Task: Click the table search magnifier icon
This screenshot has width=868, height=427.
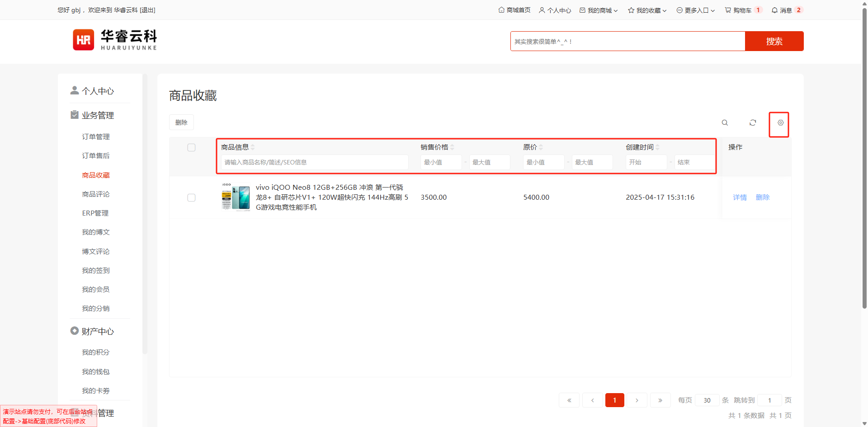Action: pyautogui.click(x=725, y=123)
